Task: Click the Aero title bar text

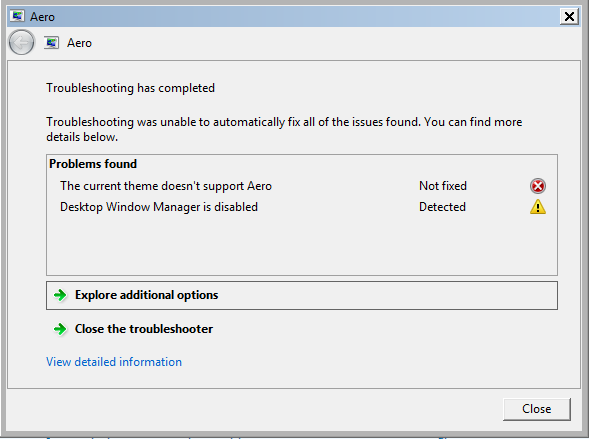Action: point(42,17)
